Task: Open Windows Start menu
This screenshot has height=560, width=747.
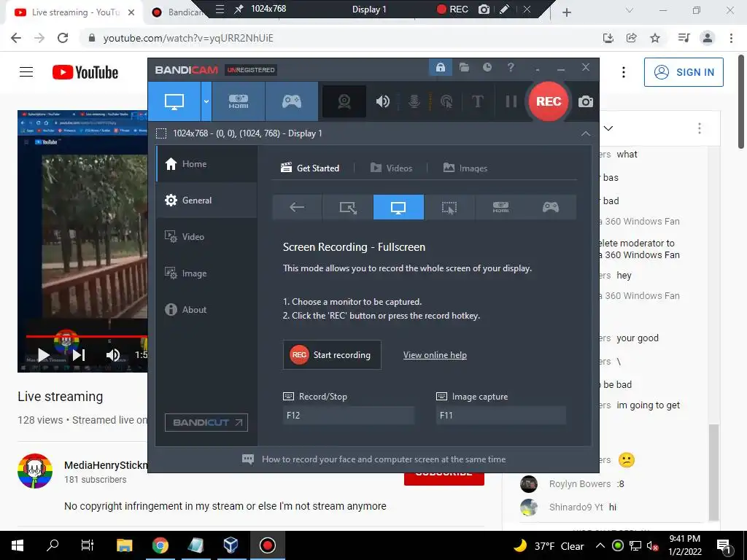Action: [x=18, y=545]
